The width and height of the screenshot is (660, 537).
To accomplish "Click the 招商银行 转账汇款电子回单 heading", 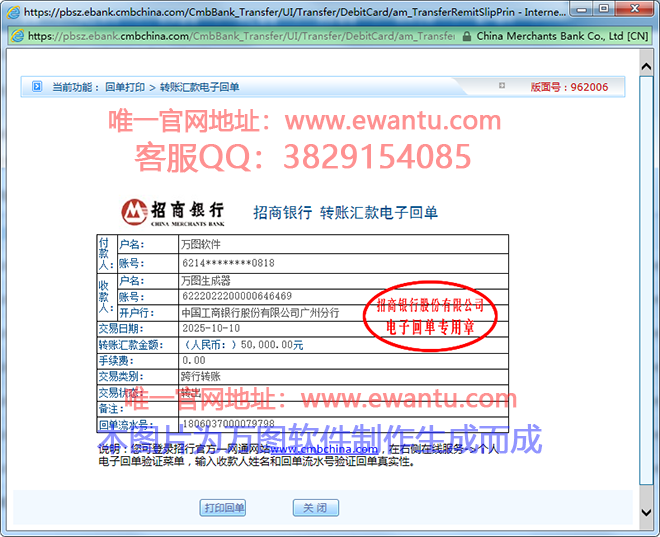I will pyautogui.click(x=345, y=213).
